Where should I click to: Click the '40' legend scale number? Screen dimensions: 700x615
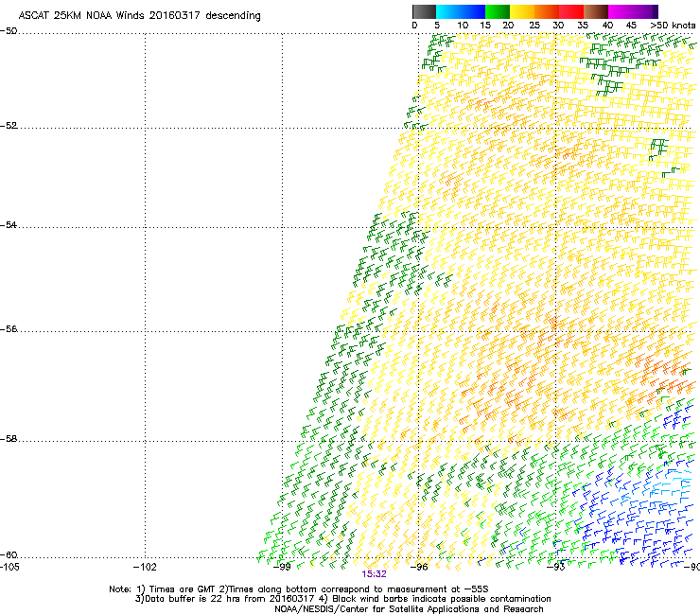[x=607, y=26]
